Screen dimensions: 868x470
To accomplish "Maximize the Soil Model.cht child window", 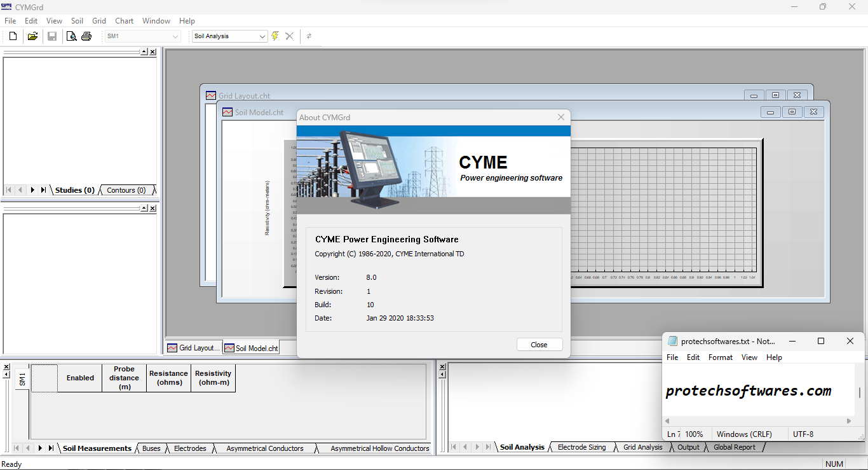I will pos(792,112).
